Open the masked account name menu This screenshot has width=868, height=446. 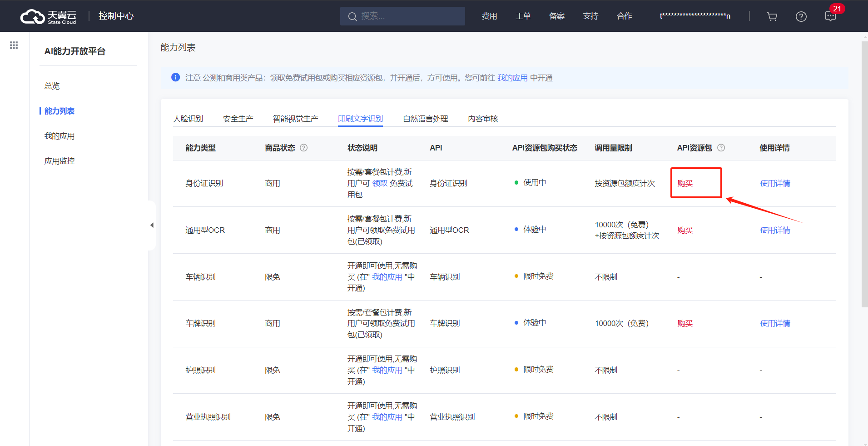pyautogui.click(x=695, y=16)
